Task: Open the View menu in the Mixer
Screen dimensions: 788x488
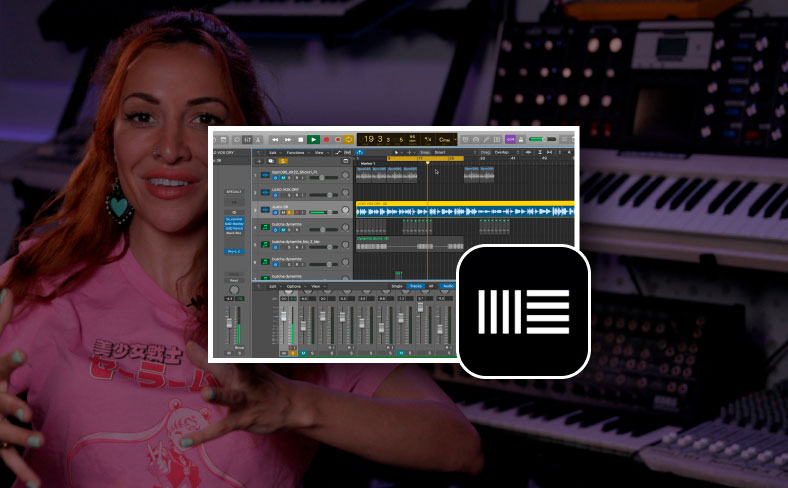Action: coord(316,286)
